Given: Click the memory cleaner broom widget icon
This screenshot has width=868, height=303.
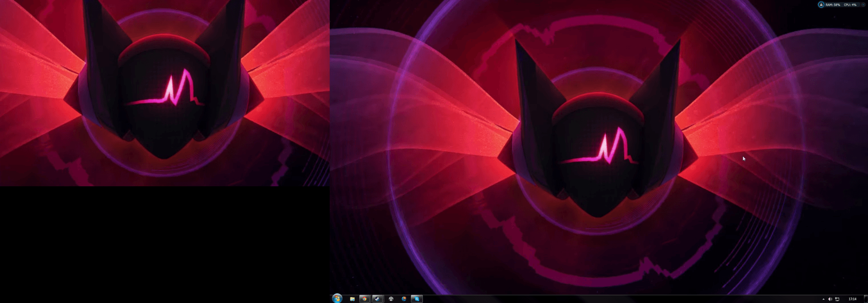Looking at the screenshot, I should point(821,5).
